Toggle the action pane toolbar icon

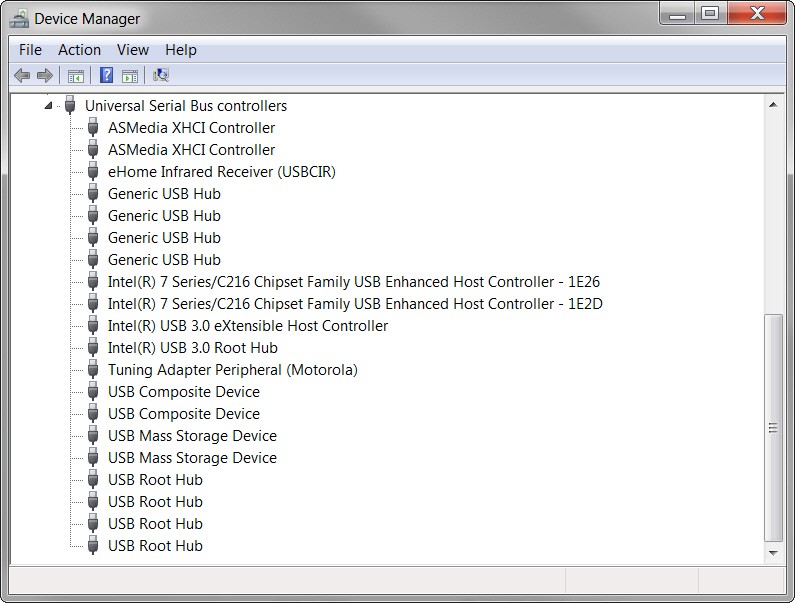pyautogui.click(x=130, y=76)
